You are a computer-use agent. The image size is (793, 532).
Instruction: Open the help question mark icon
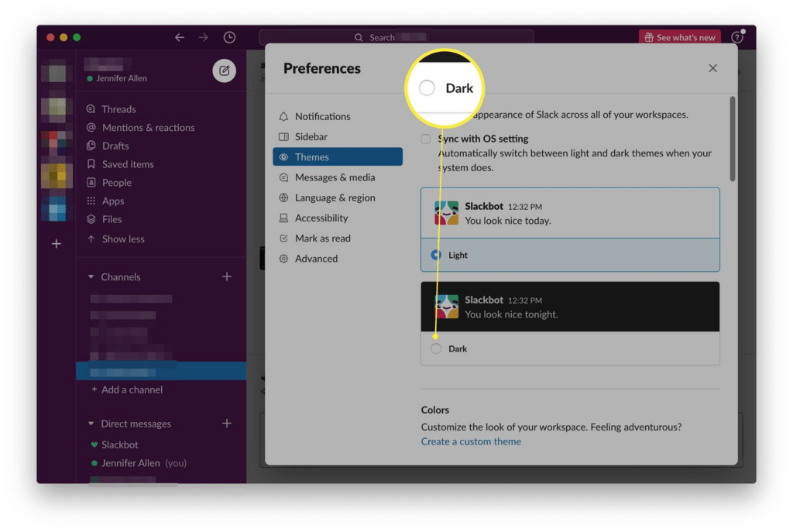(x=737, y=37)
